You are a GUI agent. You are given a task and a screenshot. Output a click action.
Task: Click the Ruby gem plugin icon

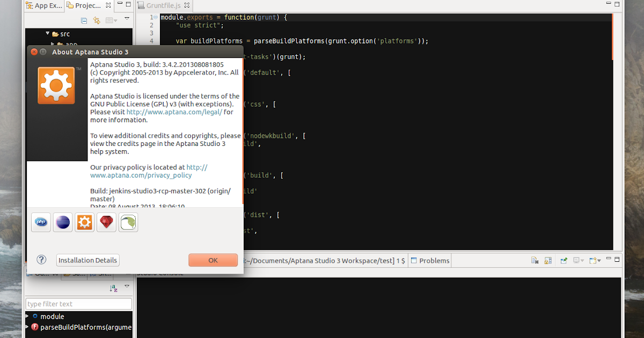tap(106, 222)
